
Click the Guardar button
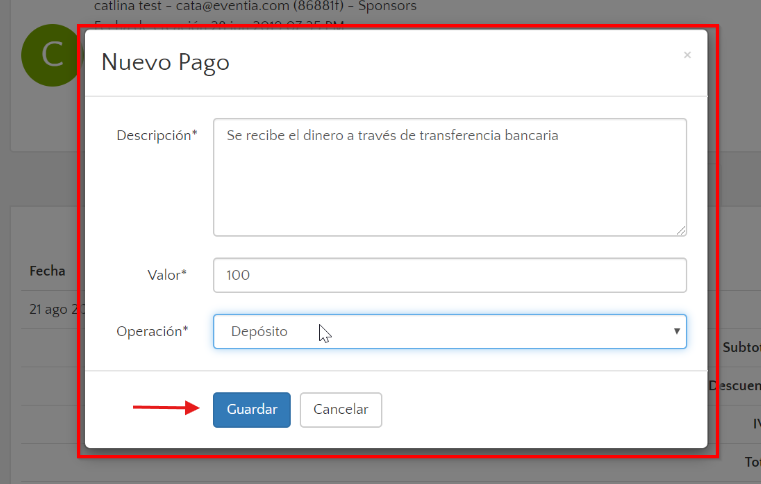tap(251, 409)
